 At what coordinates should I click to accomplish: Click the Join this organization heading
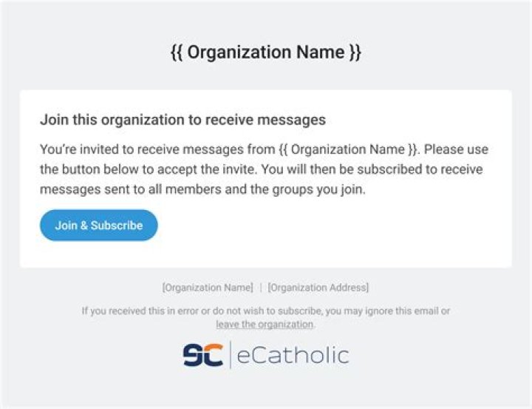tap(183, 119)
